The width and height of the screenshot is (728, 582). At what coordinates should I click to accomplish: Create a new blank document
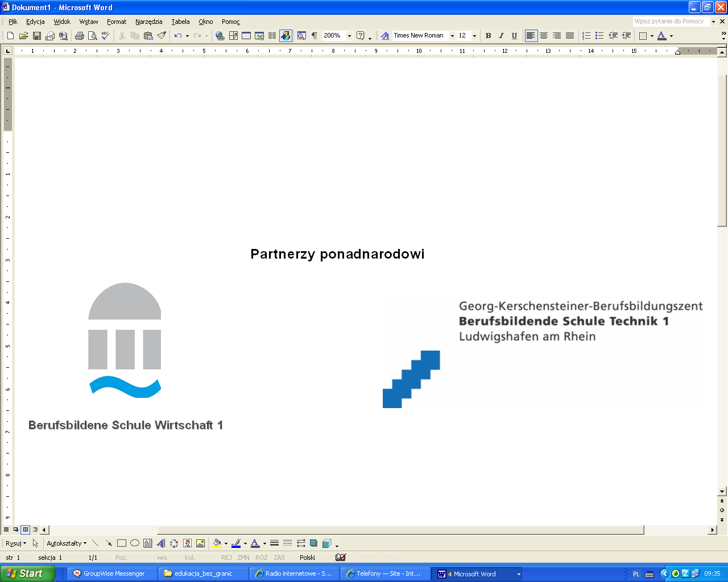(x=10, y=36)
